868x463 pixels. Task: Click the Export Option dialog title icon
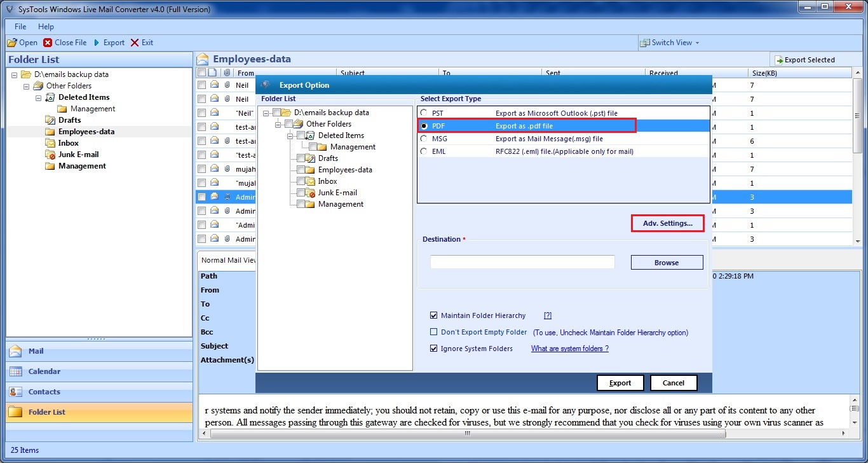pos(266,85)
